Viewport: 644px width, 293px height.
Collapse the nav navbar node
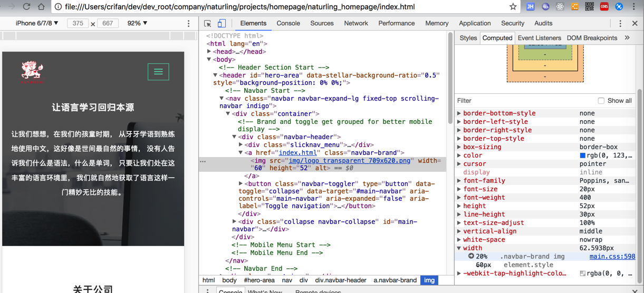222,99
